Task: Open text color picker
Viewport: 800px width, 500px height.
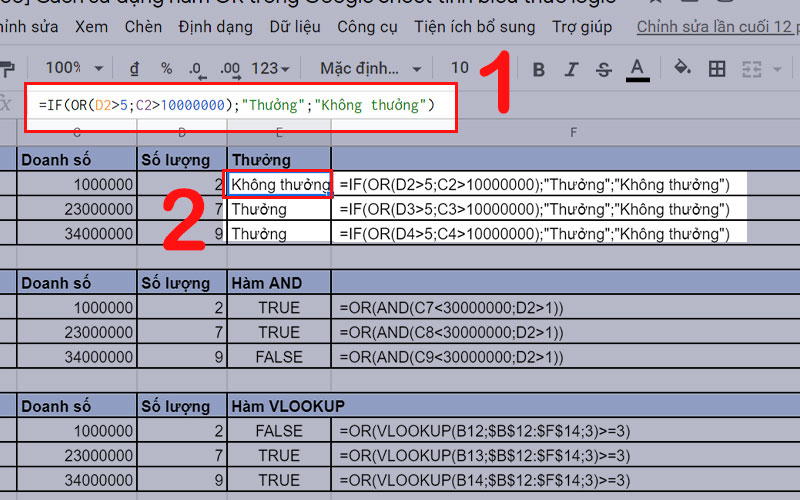Action: point(637,69)
